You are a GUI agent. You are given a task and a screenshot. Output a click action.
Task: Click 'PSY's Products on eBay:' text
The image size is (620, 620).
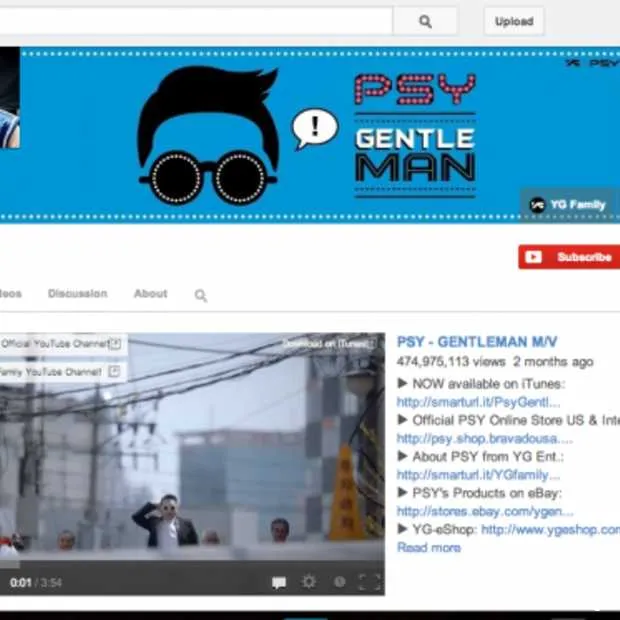[x=487, y=493]
